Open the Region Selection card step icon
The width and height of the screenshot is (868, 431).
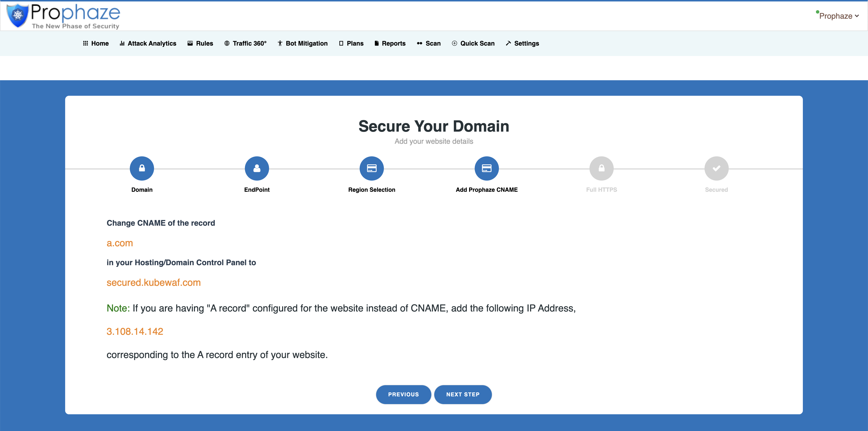pos(372,168)
